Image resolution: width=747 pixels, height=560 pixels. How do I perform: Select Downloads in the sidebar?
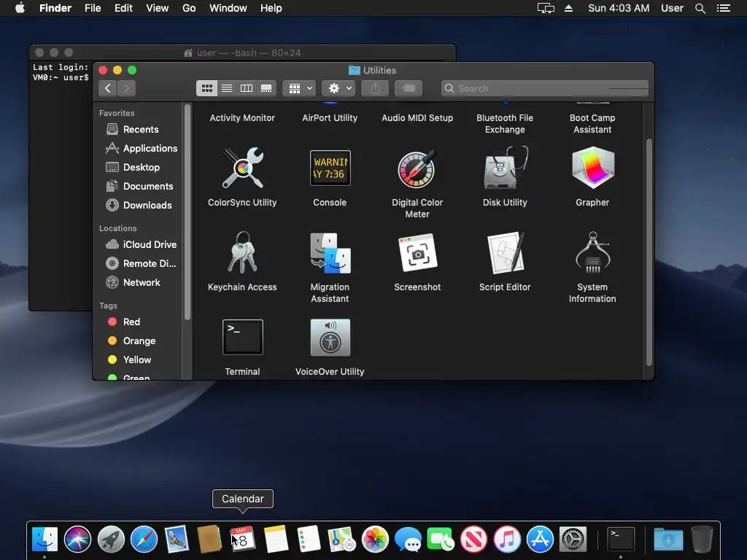(138, 205)
